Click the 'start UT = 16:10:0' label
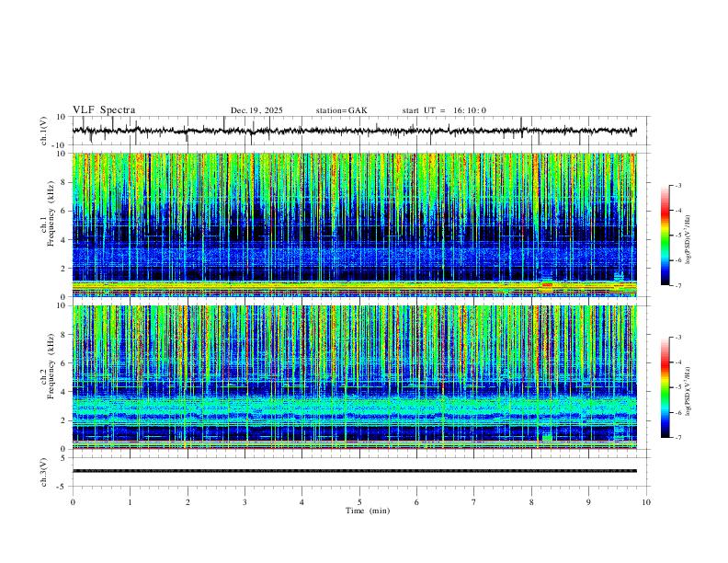 pos(444,110)
